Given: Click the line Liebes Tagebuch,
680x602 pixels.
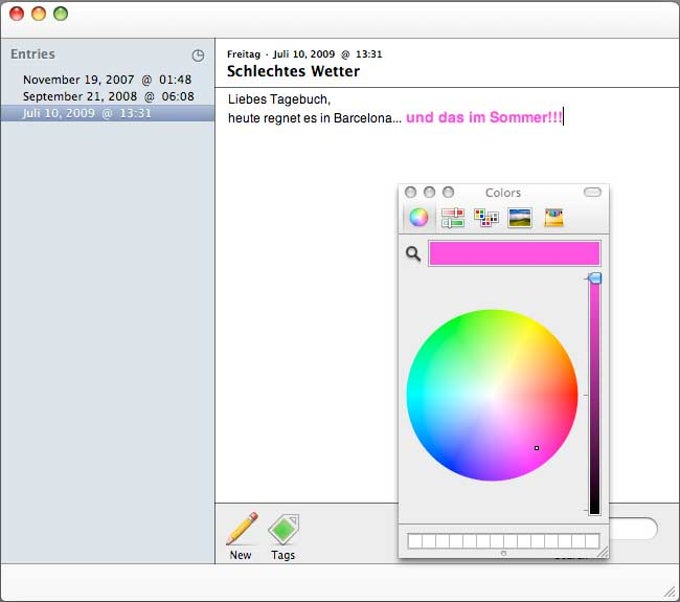Looking at the screenshot, I should click(279, 99).
